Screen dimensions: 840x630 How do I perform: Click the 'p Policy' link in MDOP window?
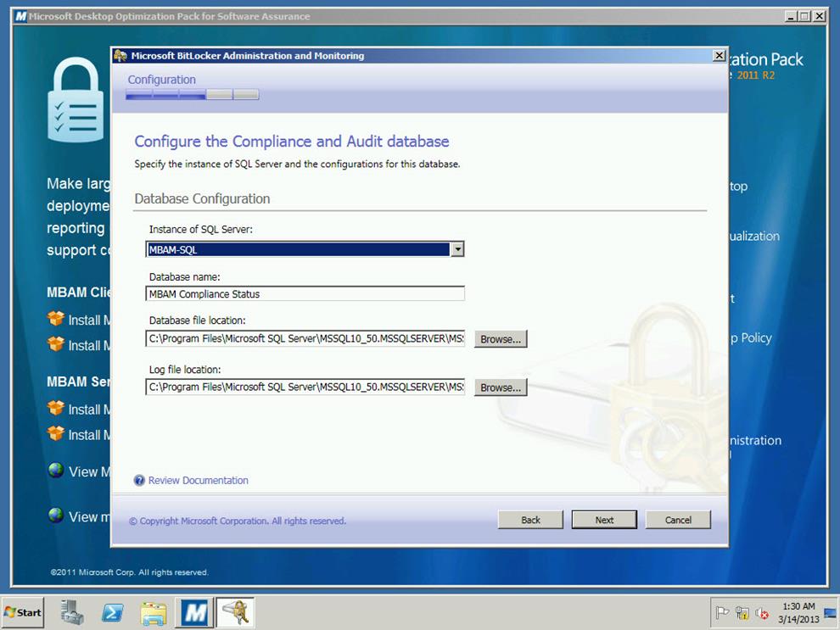751,338
